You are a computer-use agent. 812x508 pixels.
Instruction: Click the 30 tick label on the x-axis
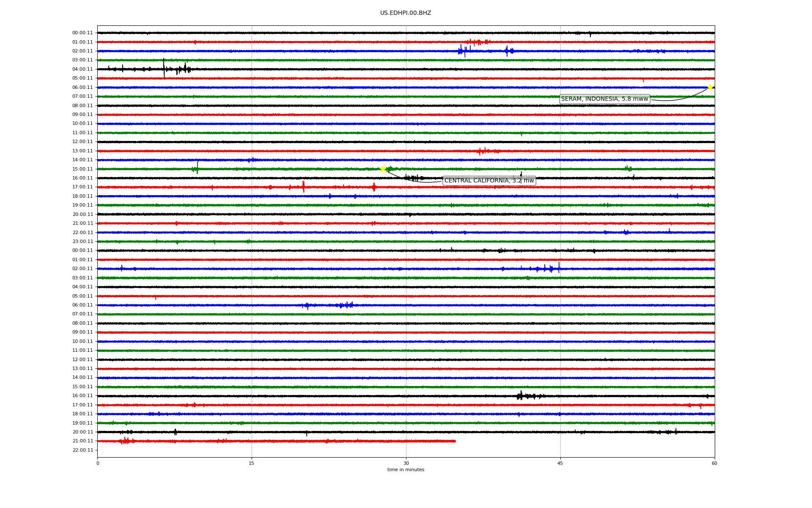coord(406,463)
